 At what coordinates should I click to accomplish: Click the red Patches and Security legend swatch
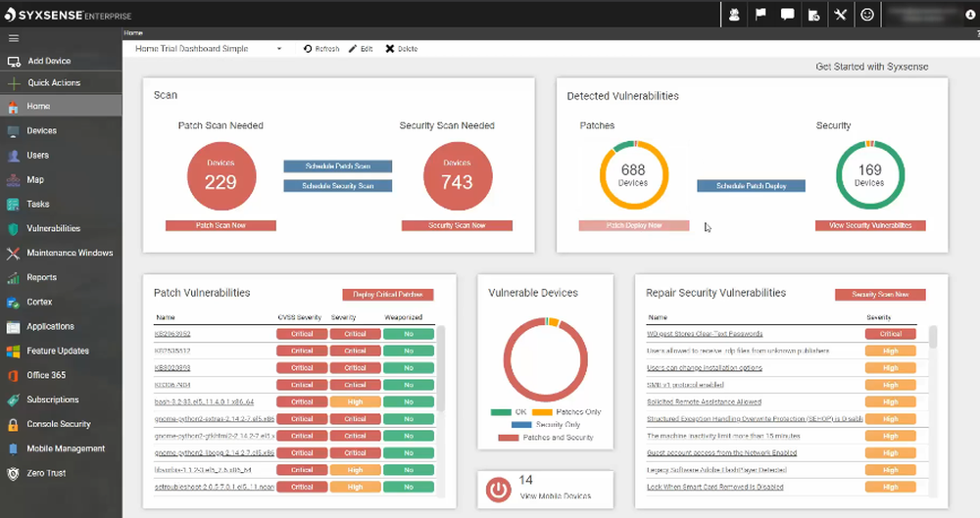click(508, 438)
